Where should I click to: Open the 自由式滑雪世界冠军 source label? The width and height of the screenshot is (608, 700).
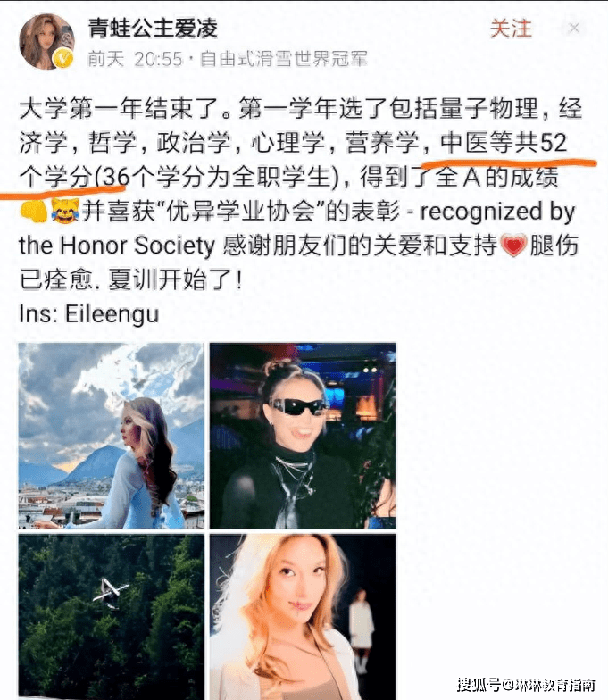point(284,59)
